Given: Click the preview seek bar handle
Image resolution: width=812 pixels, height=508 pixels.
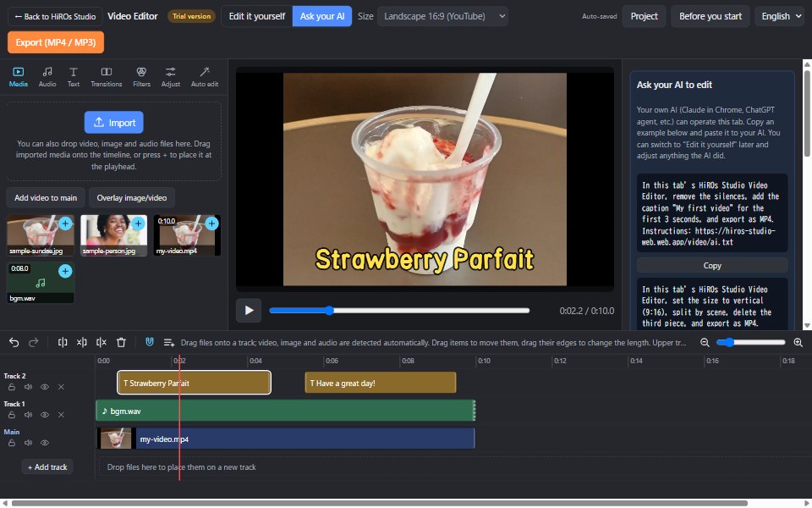Looking at the screenshot, I should (x=329, y=311).
